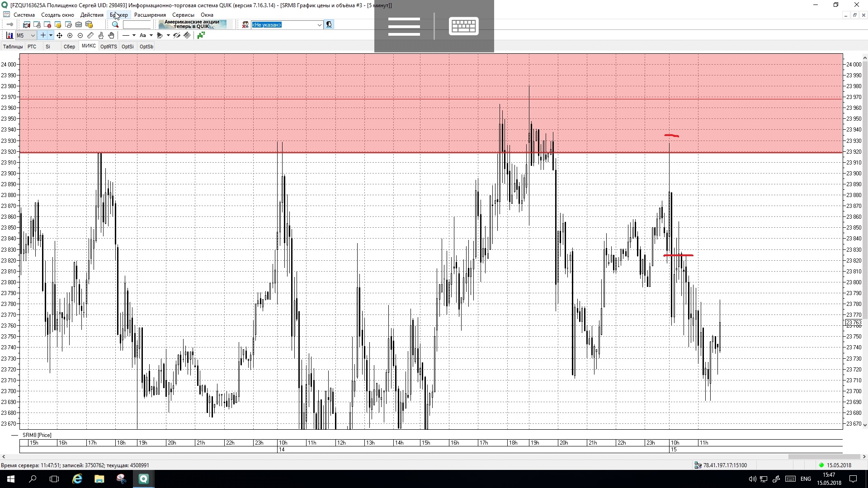This screenshot has height=488, width=868.
Task: Switch to the OptRTS tab
Action: tap(108, 47)
